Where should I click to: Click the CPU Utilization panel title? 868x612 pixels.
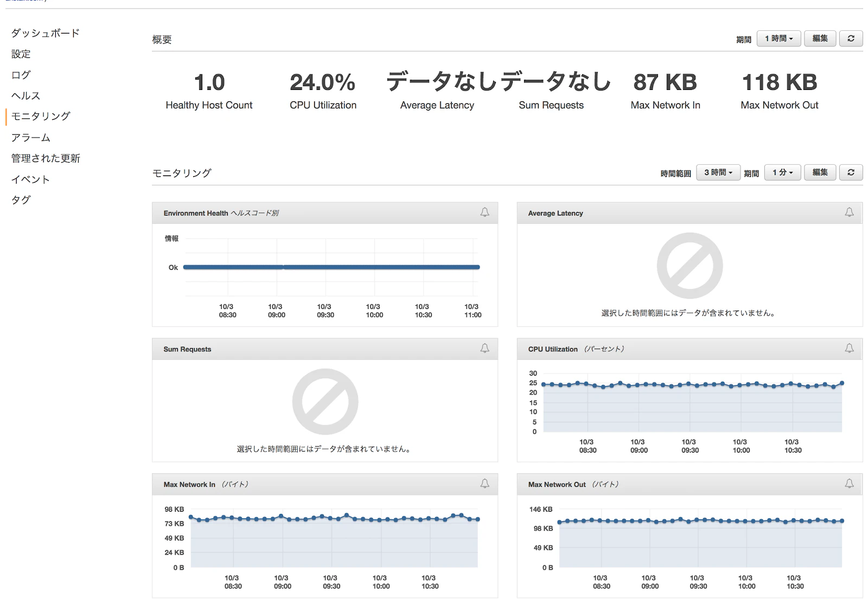[576, 349]
